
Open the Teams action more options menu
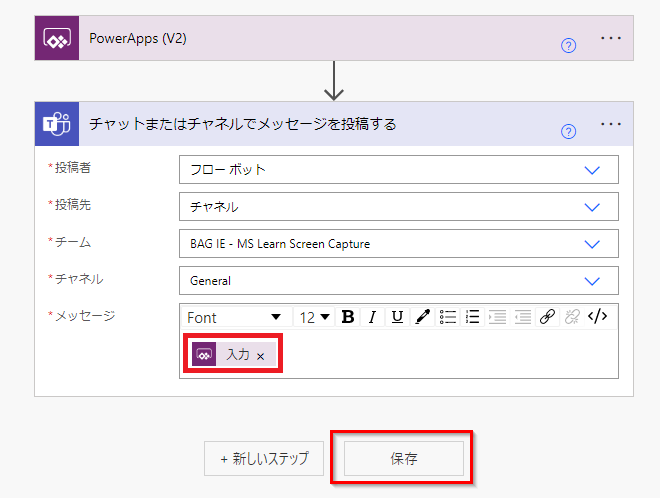click(611, 124)
